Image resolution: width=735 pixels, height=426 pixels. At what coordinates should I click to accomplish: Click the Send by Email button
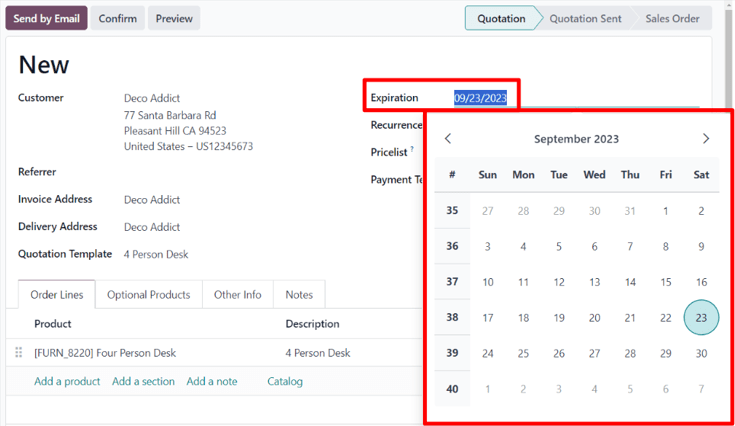(x=46, y=18)
